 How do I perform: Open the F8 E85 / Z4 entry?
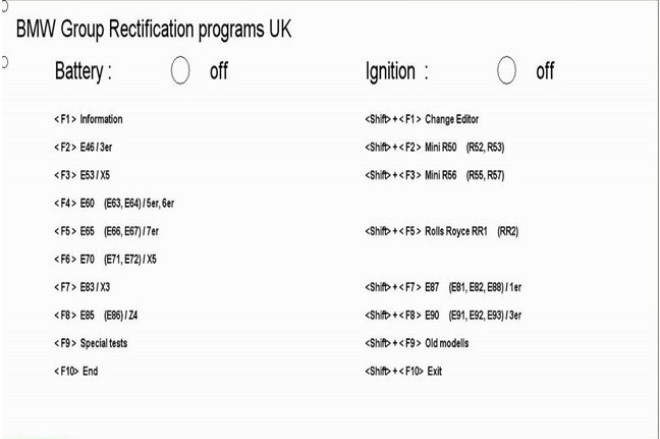point(96,315)
